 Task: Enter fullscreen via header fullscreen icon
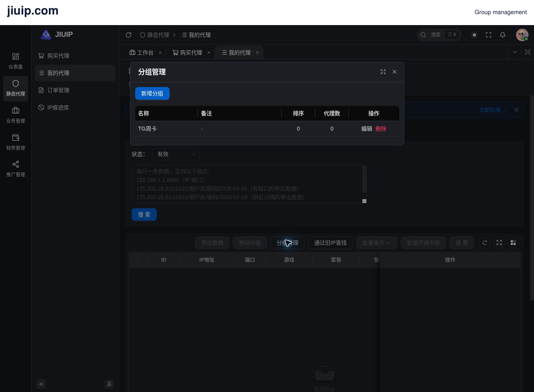click(489, 35)
